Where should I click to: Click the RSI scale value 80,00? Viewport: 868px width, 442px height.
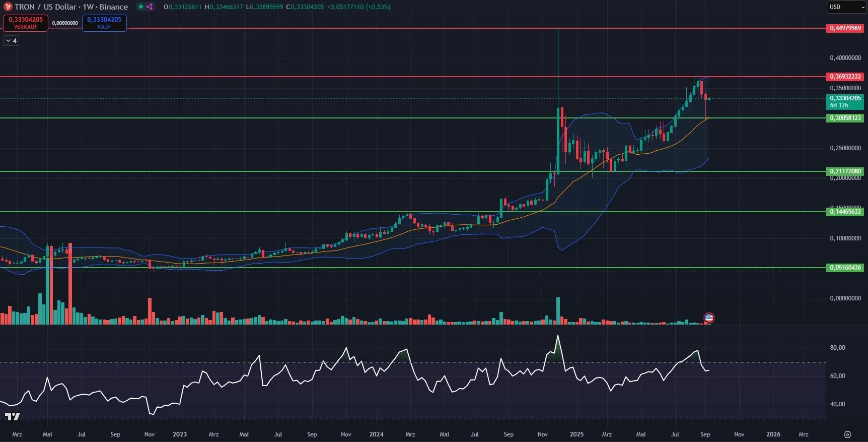click(x=837, y=348)
